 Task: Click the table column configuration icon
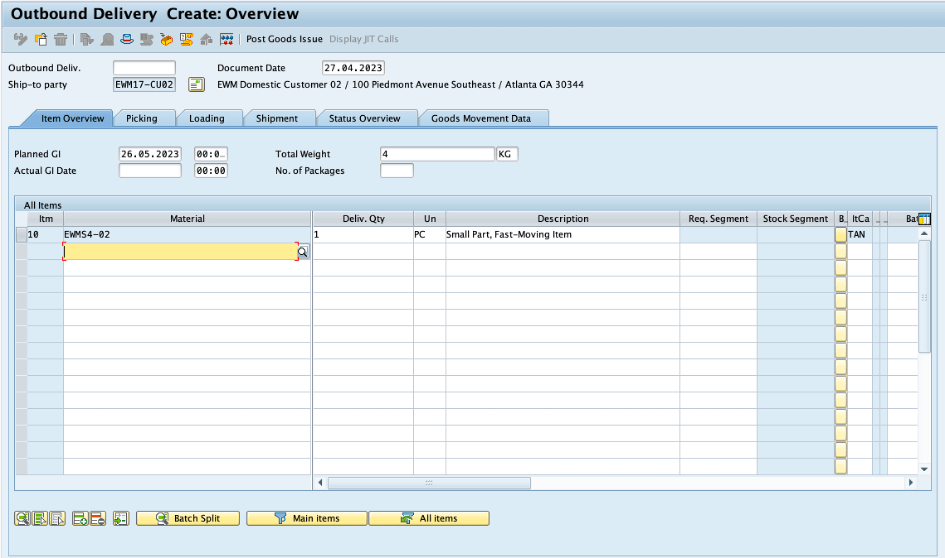[x=924, y=219]
